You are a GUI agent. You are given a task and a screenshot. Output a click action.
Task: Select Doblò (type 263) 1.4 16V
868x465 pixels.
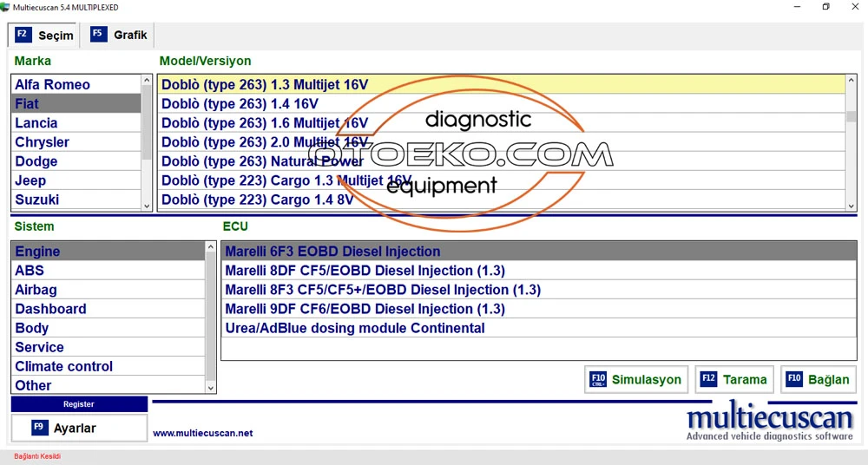click(x=502, y=103)
